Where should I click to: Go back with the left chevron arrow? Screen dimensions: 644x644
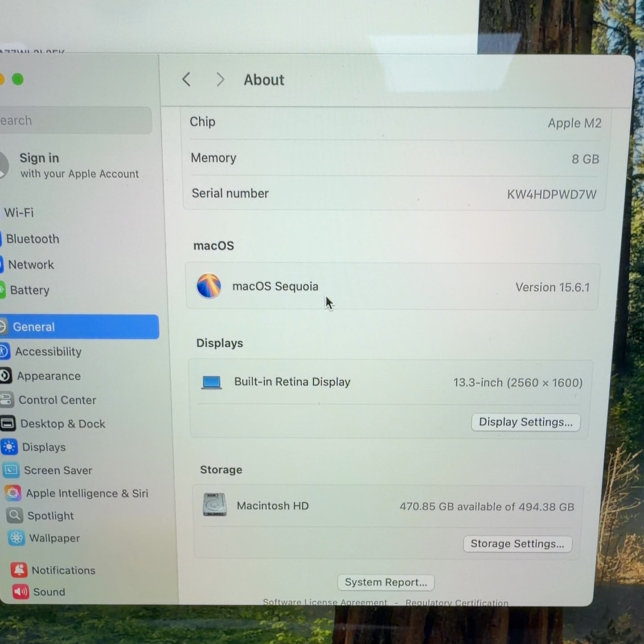tap(187, 80)
